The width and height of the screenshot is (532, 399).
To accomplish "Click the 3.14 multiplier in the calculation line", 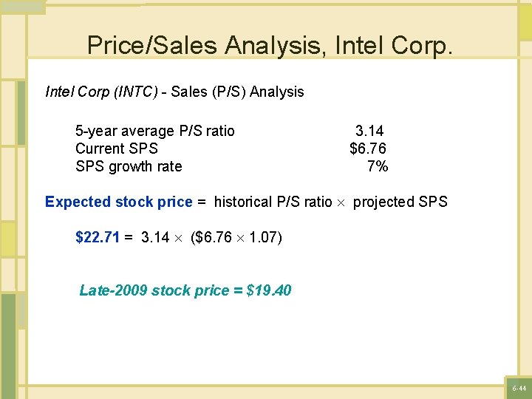I will pos(155,237).
